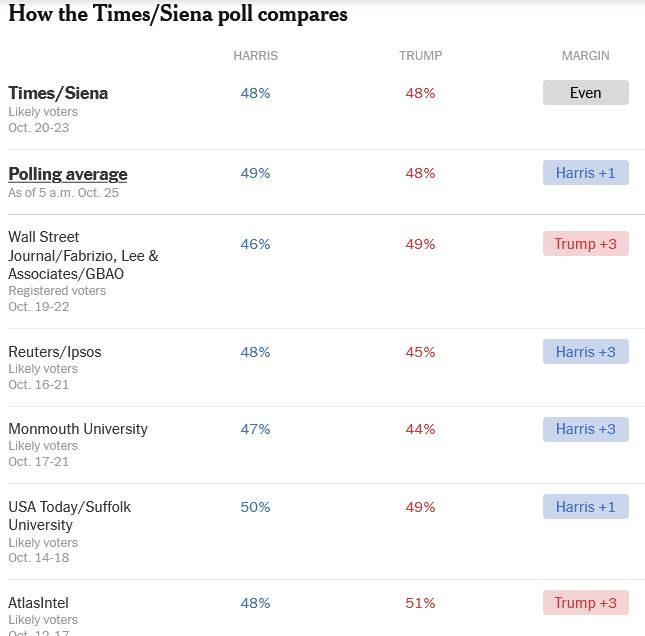Click Trump 51% value in AtlasIntel row
The height and width of the screenshot is (636, 645).
click(x=420, y=603)
